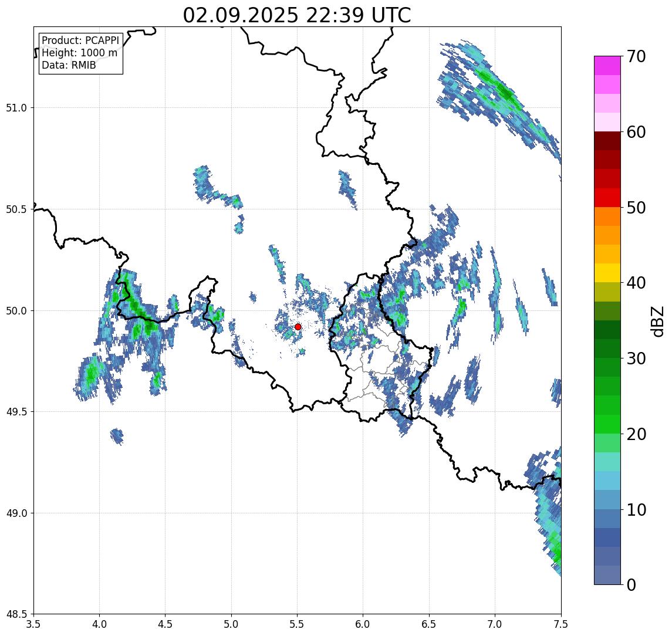Click the longitude axis label 6.5

click(429, 624)
